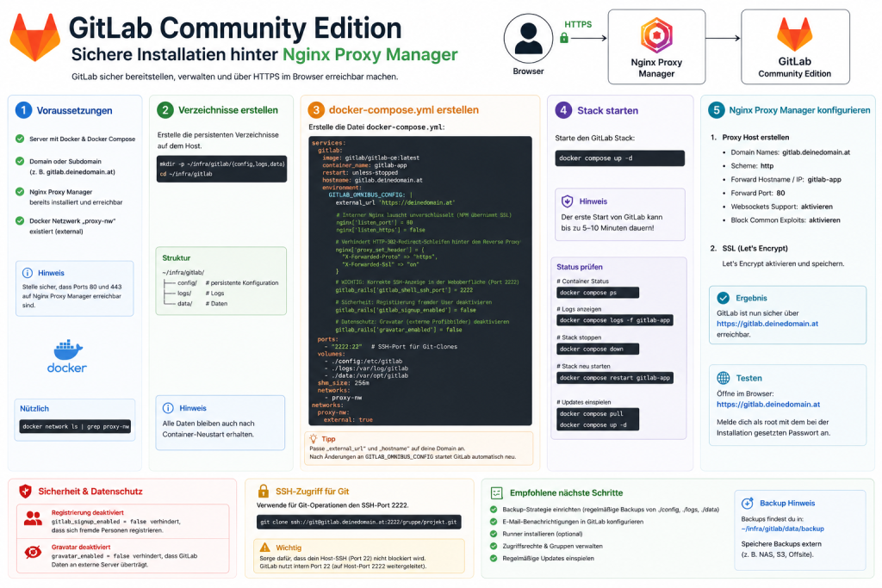Screen dimensions: 882x588
Task: Click the check icon next to 'Server mit Docker & Docker Compose'
Action: (x=20, y=139)
